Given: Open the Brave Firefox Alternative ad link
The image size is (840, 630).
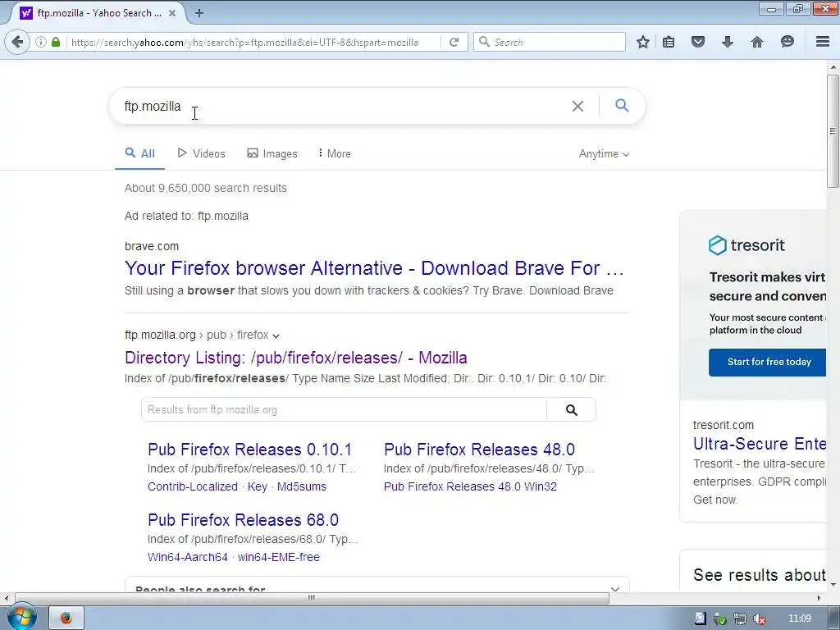Looking at the screenshot, I should tap(374, 268).
